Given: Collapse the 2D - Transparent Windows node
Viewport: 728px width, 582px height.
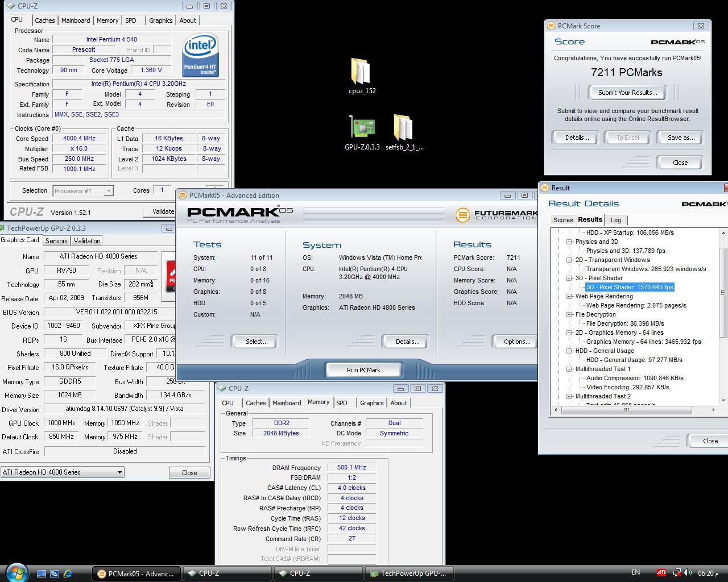Looking at the screenshot, I should tap(569, 260).
